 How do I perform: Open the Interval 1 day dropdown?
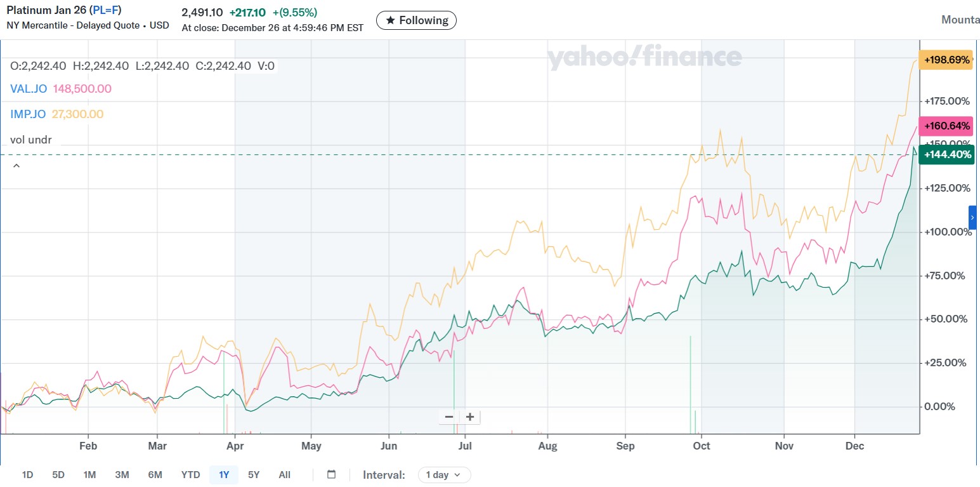[x=444, y=475]
